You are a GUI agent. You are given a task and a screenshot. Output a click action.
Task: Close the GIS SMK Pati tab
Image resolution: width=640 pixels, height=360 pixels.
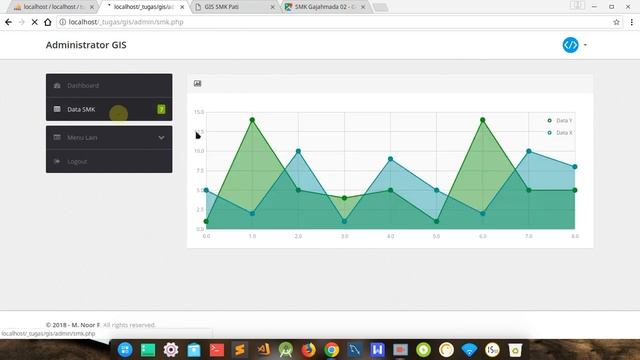273,7
